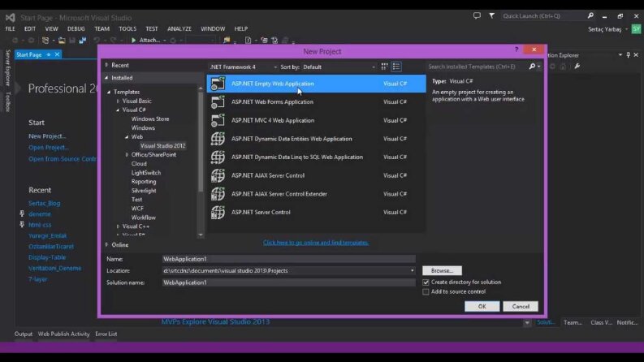Select the ASP.NET Server Control globe icon
Viewport: 644px width, 362px height.
(218, 212)
